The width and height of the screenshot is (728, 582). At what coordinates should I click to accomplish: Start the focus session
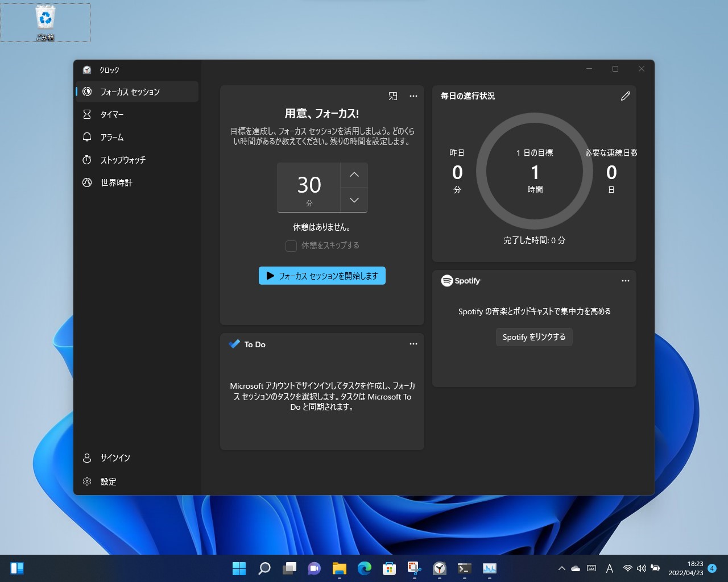(x=322, y=276)
